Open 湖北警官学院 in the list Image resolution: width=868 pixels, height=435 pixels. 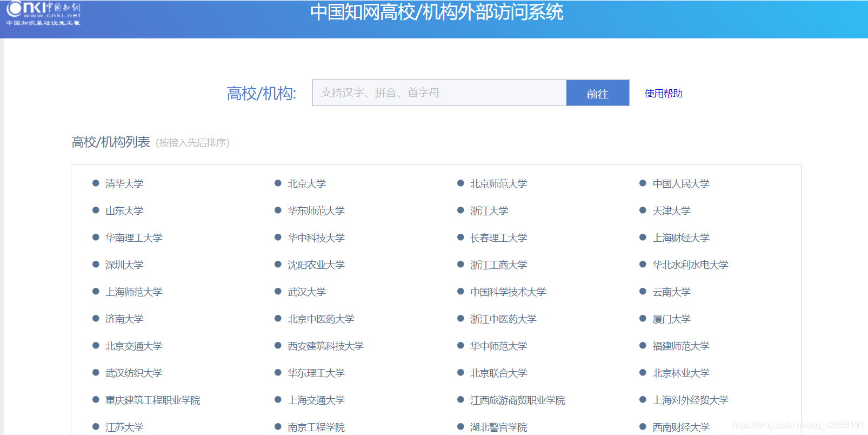click(499, 427)
